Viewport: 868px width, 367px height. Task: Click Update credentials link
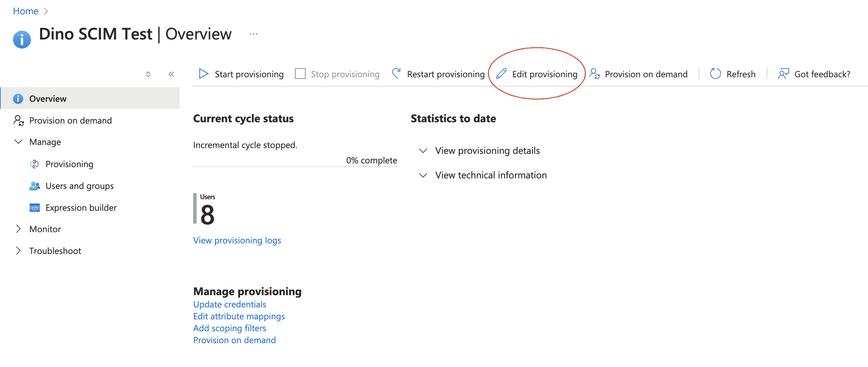pyautogui.click(x=230, y=304)
